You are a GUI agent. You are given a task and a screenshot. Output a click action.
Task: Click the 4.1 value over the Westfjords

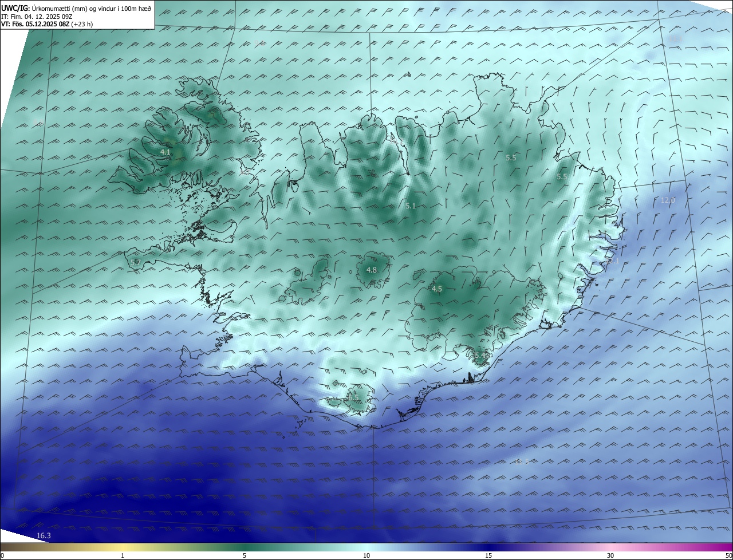tap(165, 152)
